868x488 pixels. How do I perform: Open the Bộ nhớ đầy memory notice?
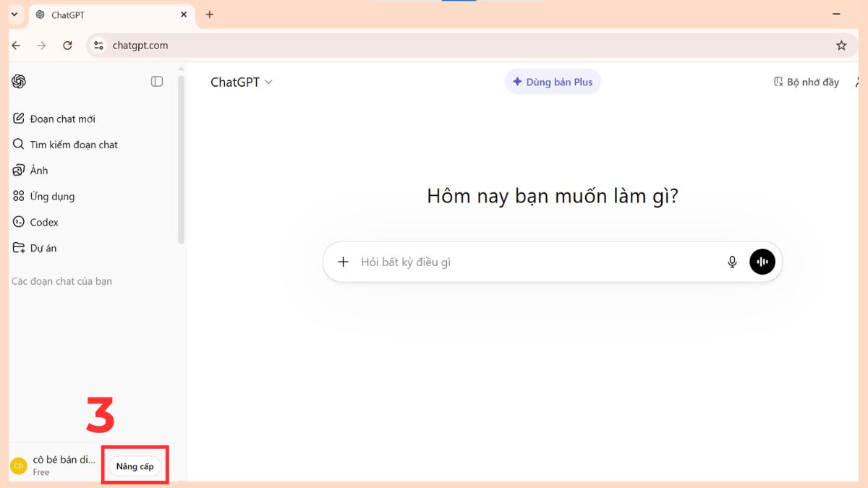(x=805, y=82)
